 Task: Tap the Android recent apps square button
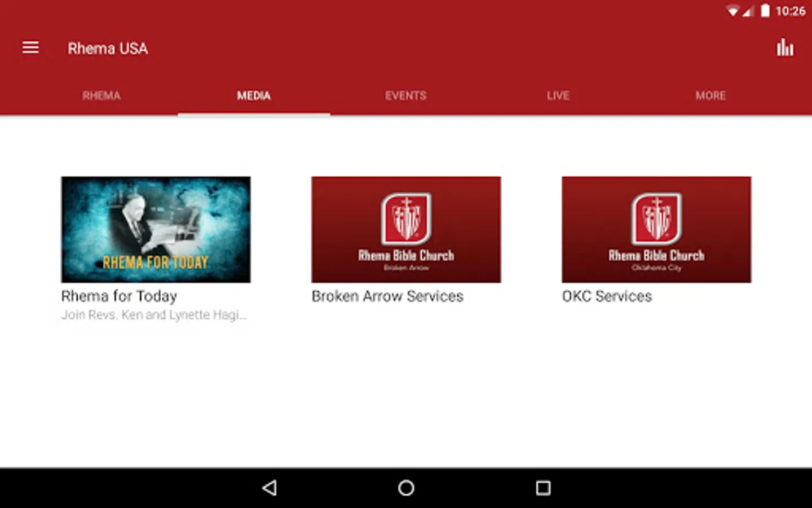click(543, 488)
